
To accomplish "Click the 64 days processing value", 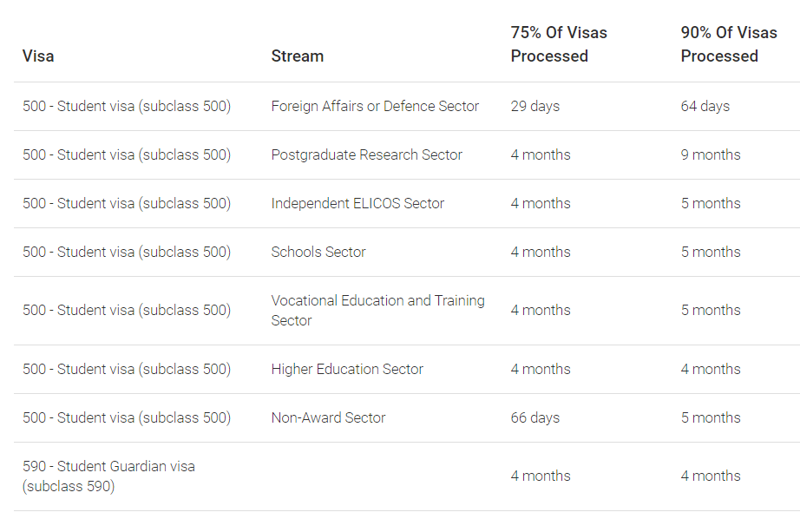I will click(705, 106).
